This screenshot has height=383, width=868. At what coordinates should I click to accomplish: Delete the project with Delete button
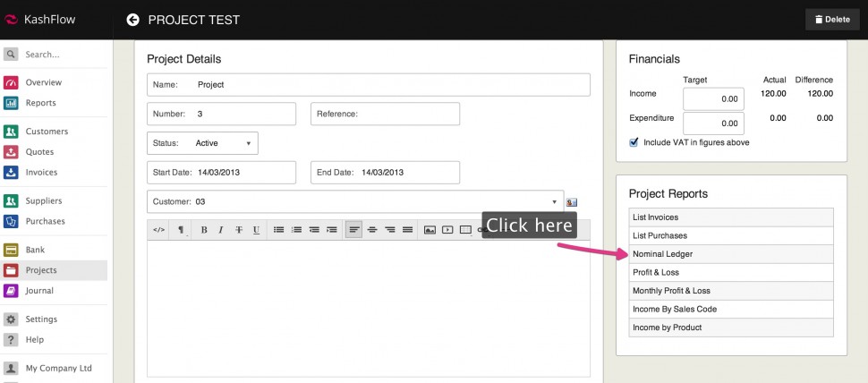(832, 20)
